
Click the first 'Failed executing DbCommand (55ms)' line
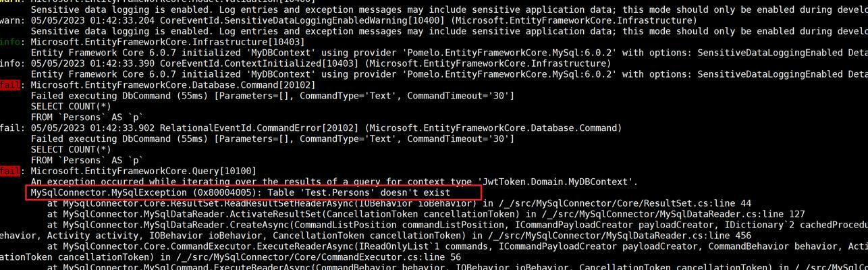pyautogui.click(x=273, y=96)
